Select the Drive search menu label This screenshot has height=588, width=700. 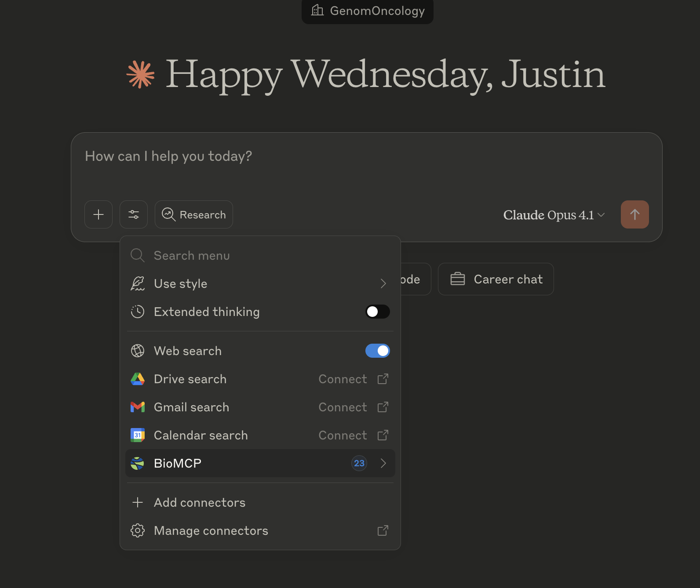click(190, 379)
